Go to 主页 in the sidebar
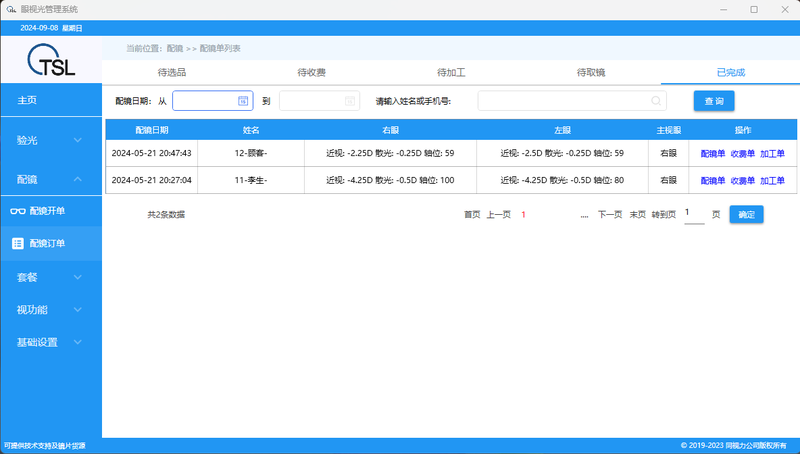The width and height of the screenshot is (800, 454). 51,100
